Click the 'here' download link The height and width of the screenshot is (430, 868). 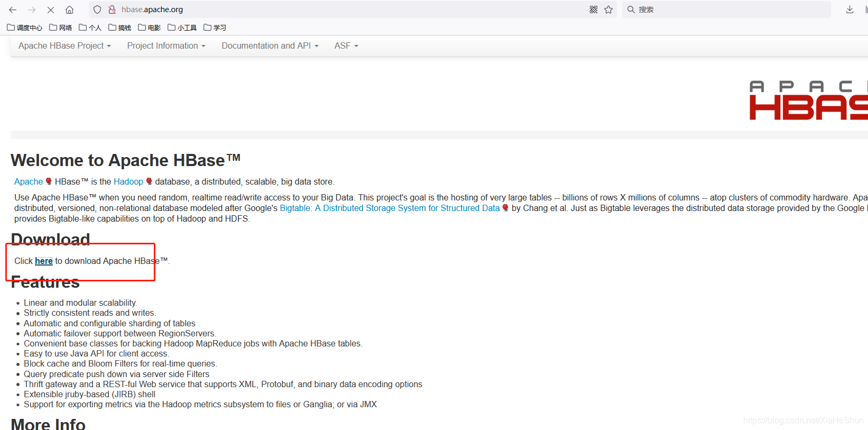[44, 261]
